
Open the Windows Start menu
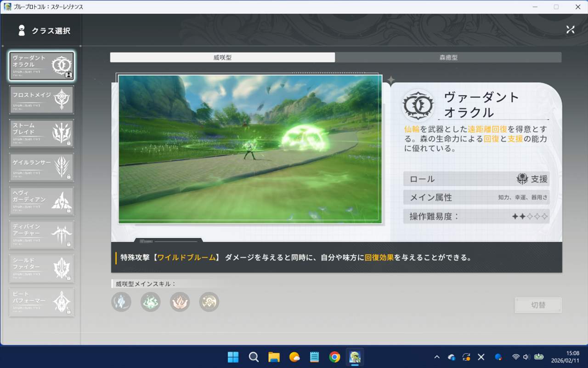(233, 357)
